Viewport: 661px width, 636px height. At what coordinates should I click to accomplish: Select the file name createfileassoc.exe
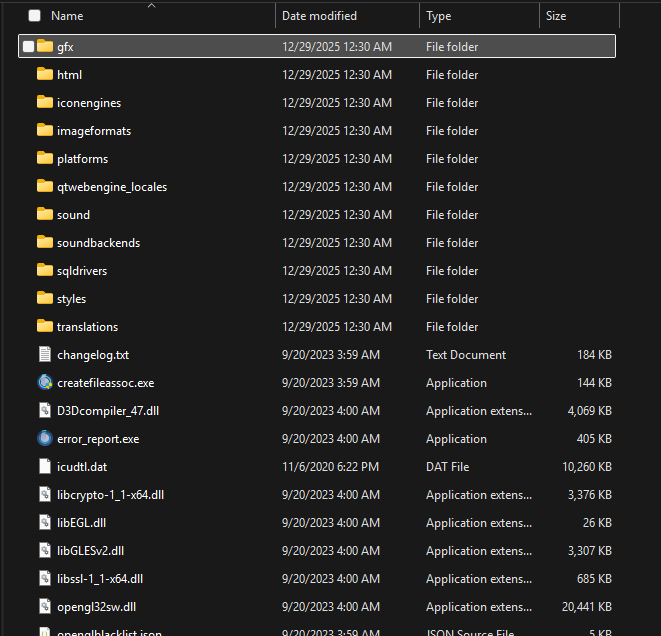pos(106,383)
